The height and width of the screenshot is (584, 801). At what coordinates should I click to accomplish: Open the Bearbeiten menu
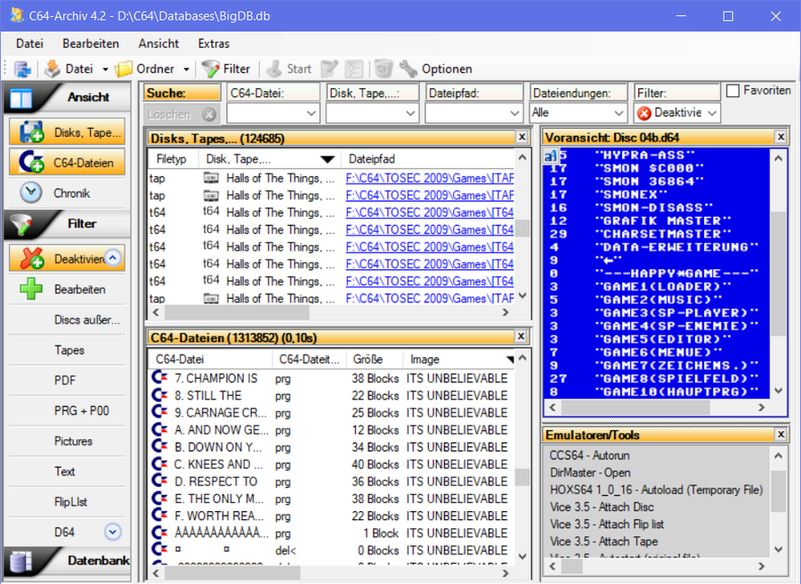coord(91,43)
